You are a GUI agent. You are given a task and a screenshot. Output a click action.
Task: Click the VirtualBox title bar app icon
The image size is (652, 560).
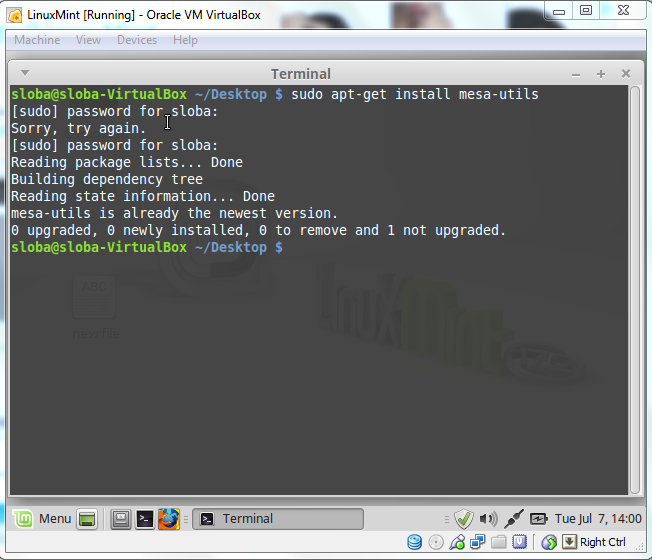tap(15, 15)
